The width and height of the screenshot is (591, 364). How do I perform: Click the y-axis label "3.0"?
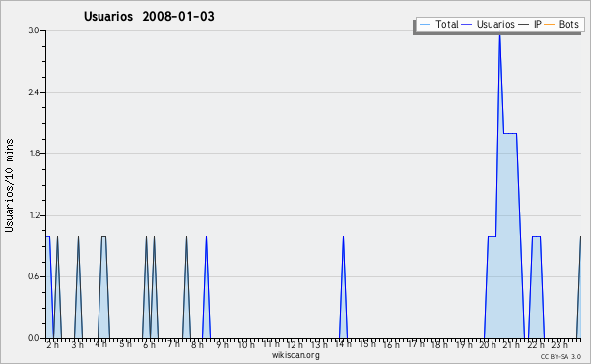click(33, 30)
